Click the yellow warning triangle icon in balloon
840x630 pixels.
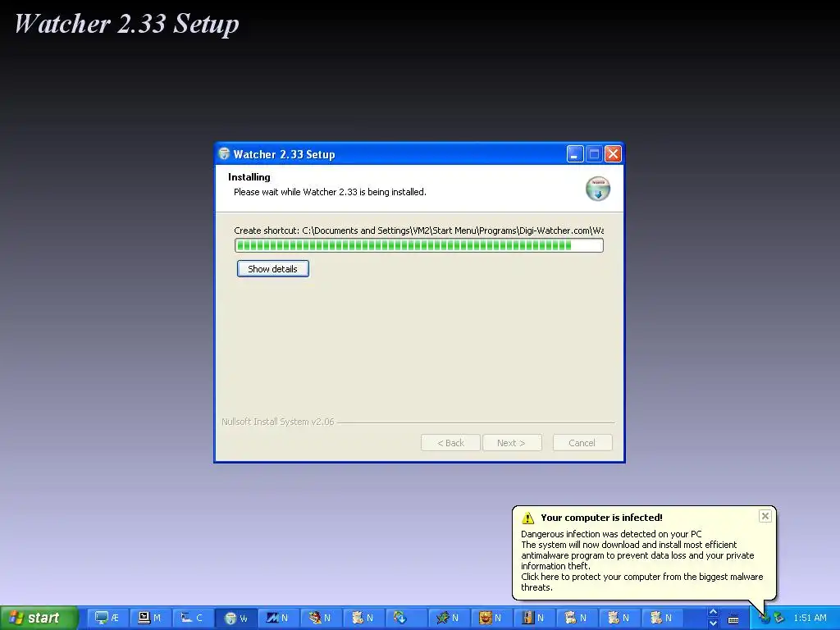[527, 518]
